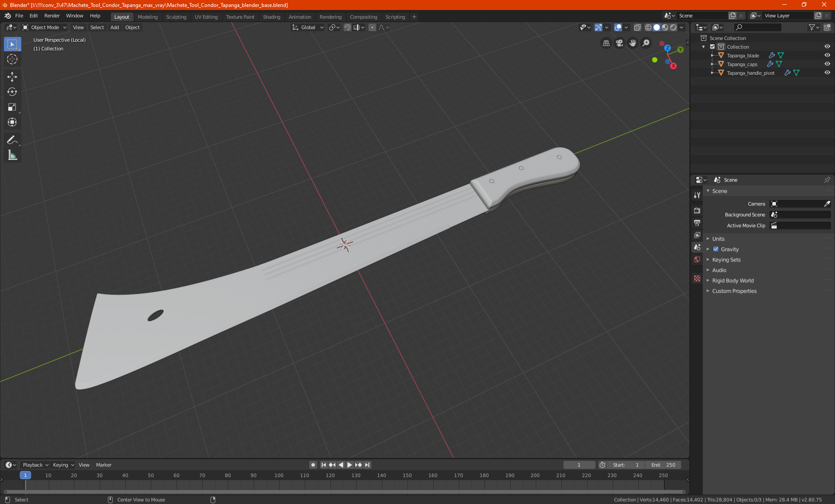
Task: Open the World properties tab
Action: coord(697,259)
